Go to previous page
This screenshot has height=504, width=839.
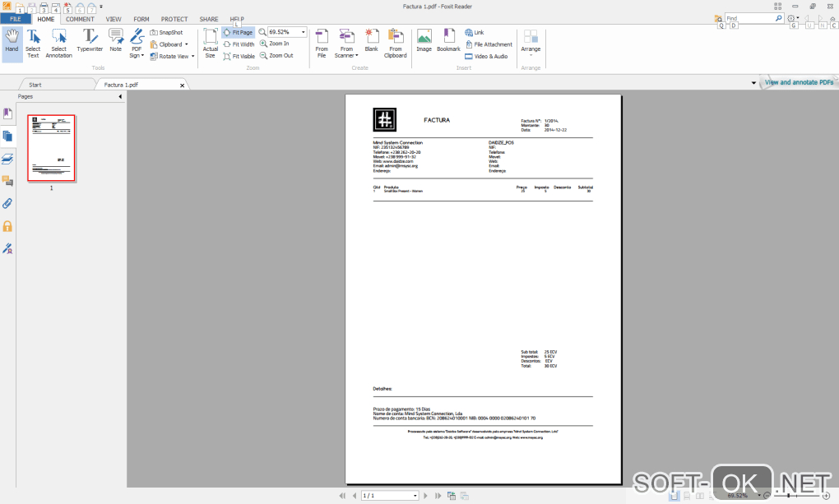[355, 496]
